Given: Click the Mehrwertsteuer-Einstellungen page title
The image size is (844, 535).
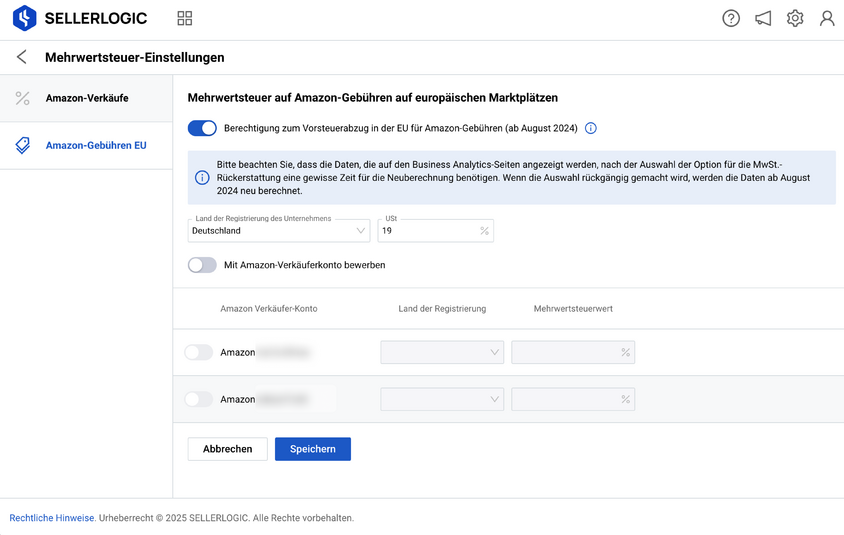Looking at the screenshot, I should 135,57.
